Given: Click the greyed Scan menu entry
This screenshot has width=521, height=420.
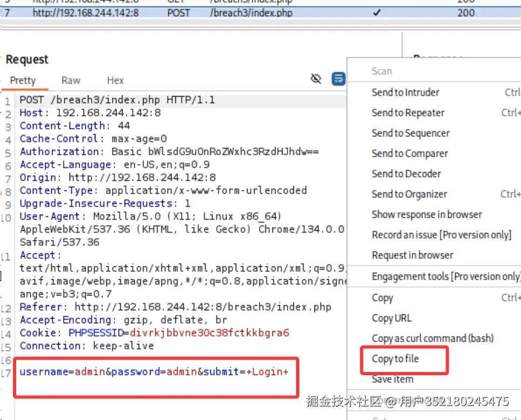Looking at the screenshot, I should [382, 72].
